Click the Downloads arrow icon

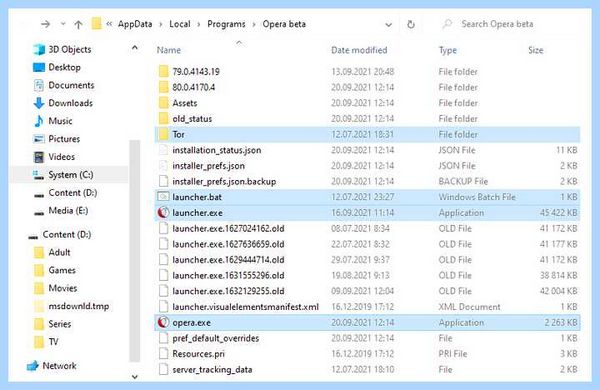pos(39,103)
